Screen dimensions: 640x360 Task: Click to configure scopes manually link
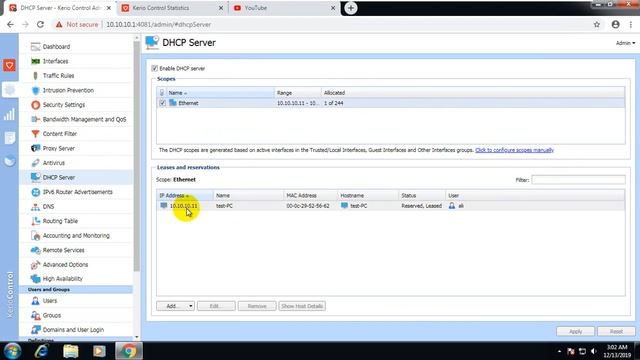click(514, 150)
